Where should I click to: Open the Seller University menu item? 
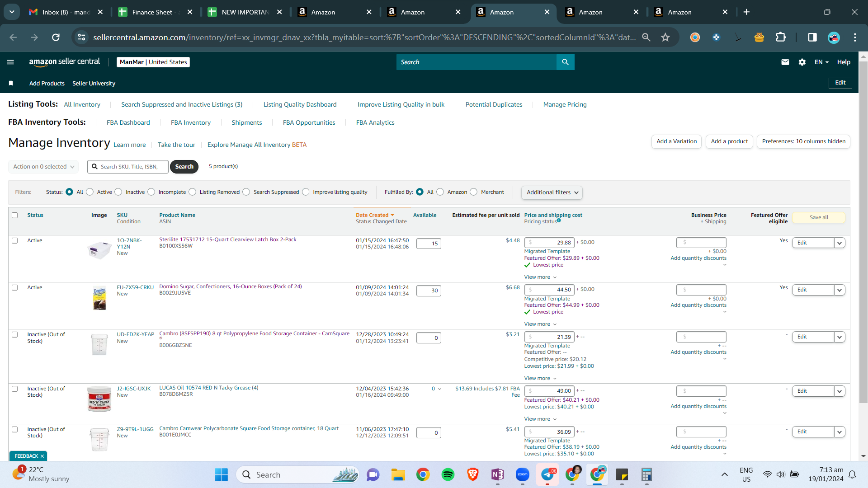click(x=94, y=83)
